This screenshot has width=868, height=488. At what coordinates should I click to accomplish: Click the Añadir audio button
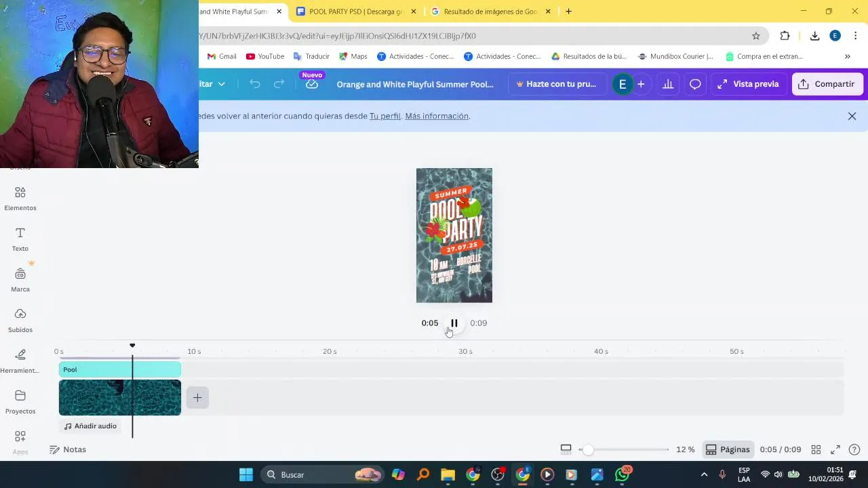(x=90, y=426)
